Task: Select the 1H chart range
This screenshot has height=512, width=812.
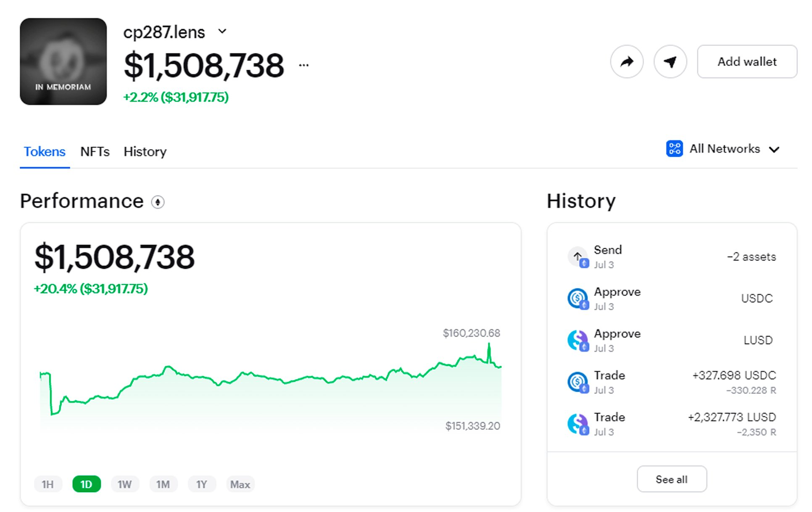Action: click(48, 484)
